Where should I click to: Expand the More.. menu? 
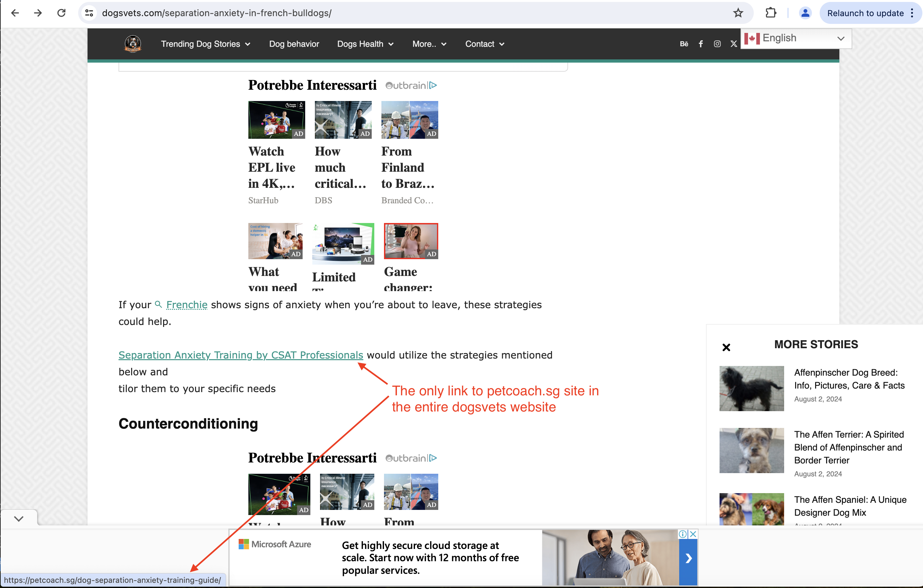[x=429, y=44]
